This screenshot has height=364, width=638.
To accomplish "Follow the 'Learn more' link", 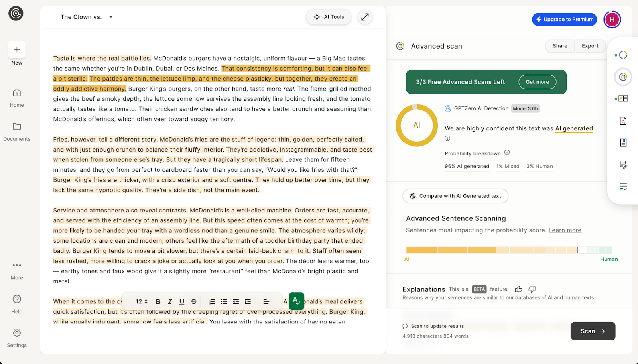I will [565, 230].
